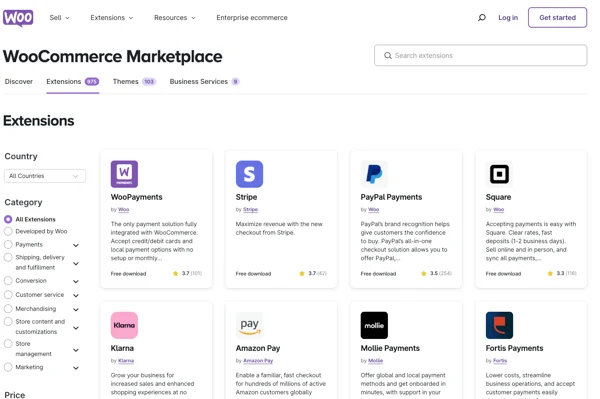Click the Fortis Payments card title
This screenshot has width=600, height=399.
[514, 348]
